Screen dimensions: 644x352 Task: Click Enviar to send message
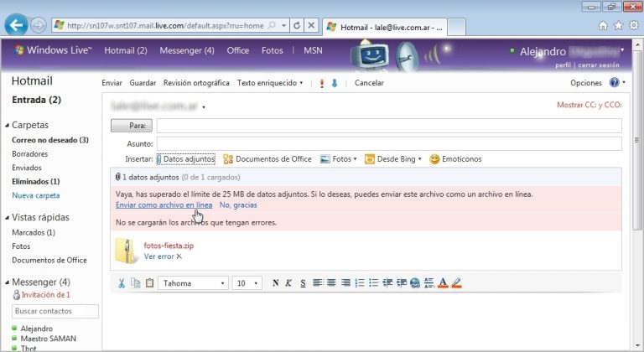[x=112, y=83]
